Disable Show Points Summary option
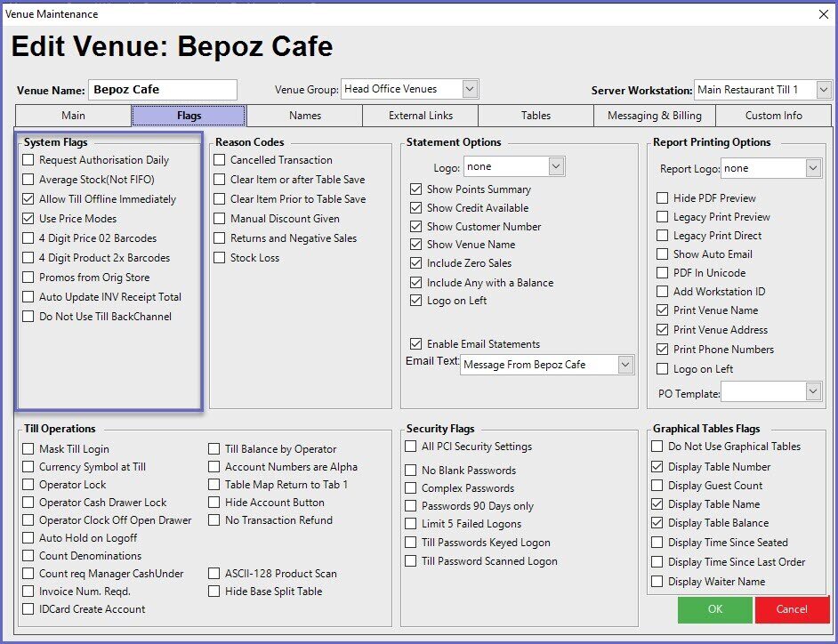Image resolution: width=838 pixels, height=644 pixels. point(415,189)
